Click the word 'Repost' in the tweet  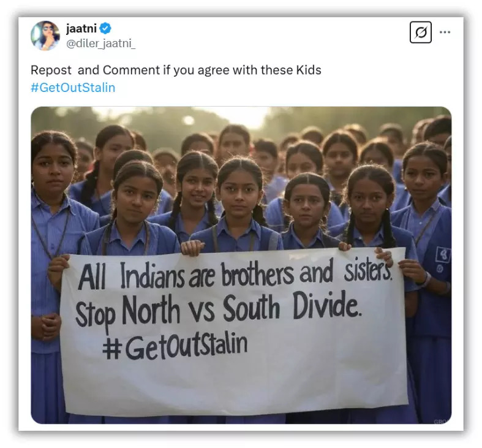pos(51,70)
